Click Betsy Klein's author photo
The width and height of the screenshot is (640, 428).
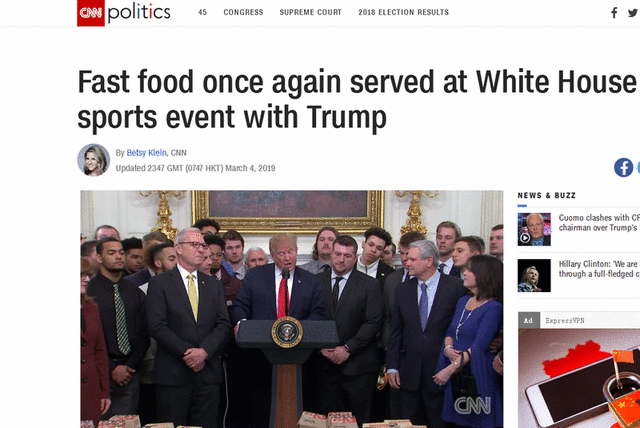[93, 160]
